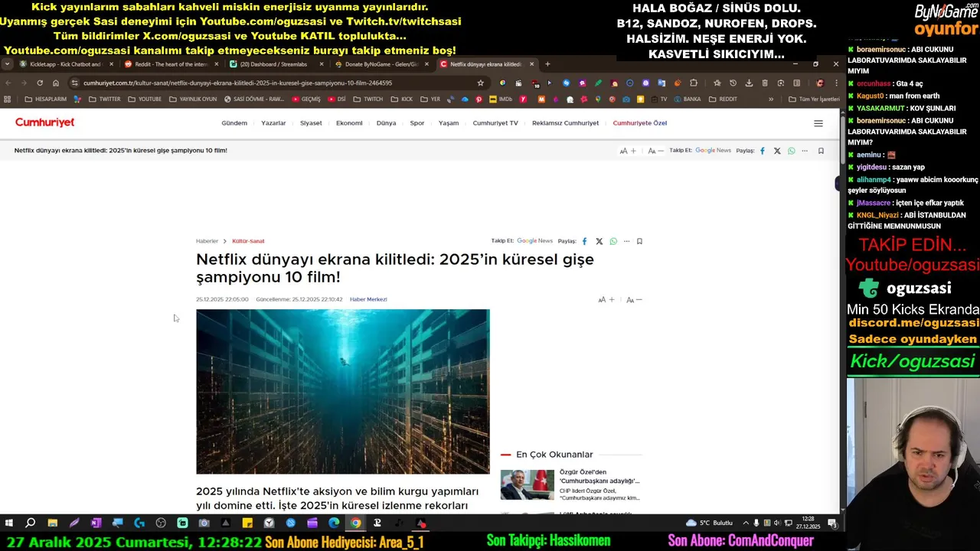Screen dimensions: 980x551
Task: Open the HESAPLARIM bookmarks folder
Action: 46,99
